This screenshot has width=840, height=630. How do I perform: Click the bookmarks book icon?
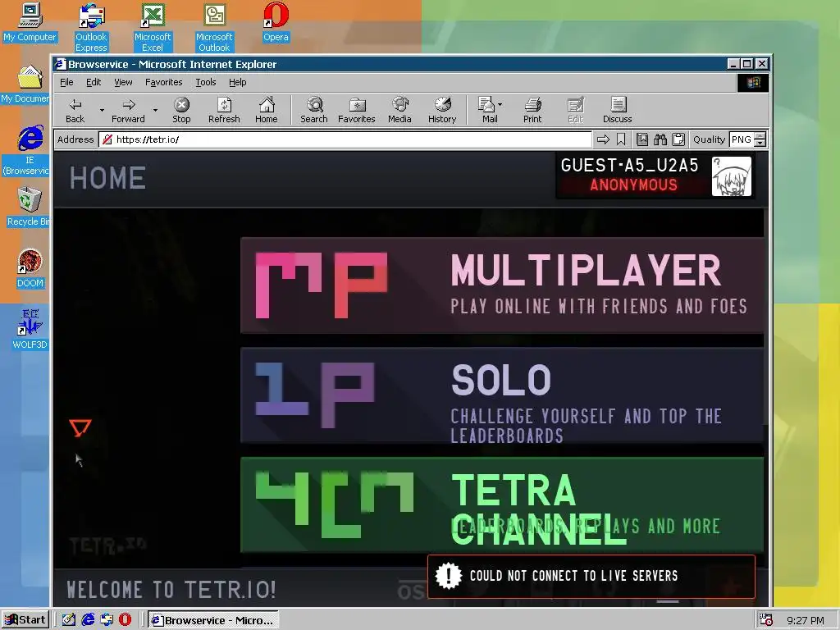point(642,139)
